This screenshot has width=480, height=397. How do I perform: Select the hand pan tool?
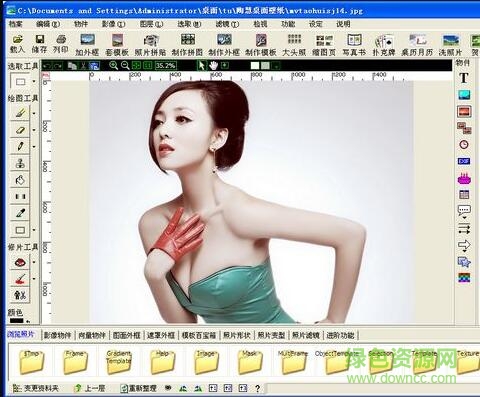(213, 65)
